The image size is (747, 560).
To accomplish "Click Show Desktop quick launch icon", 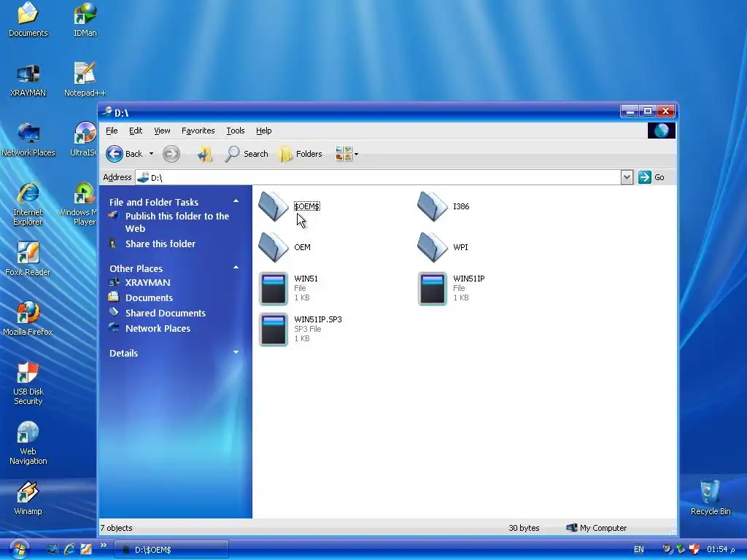I will (53, 549).
